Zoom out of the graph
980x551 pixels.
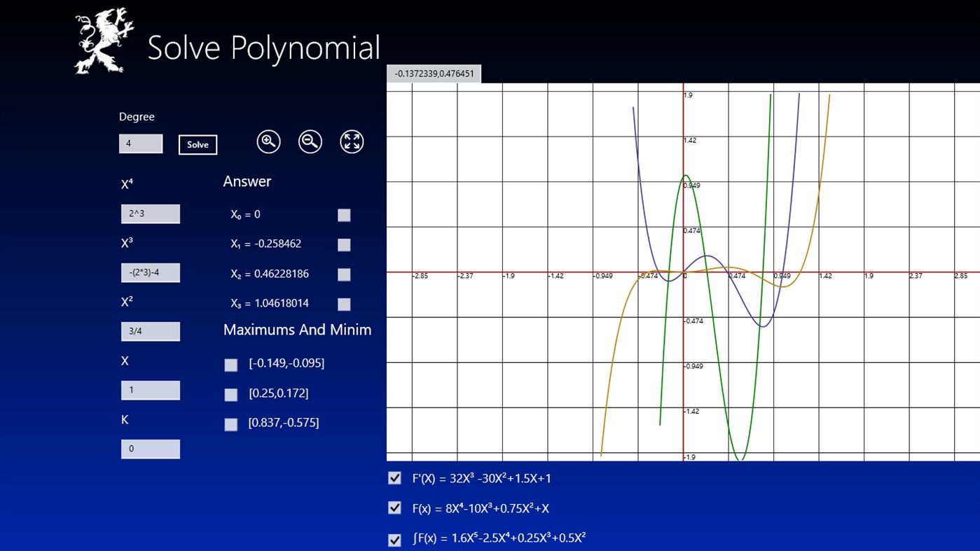tap(310, 141)
